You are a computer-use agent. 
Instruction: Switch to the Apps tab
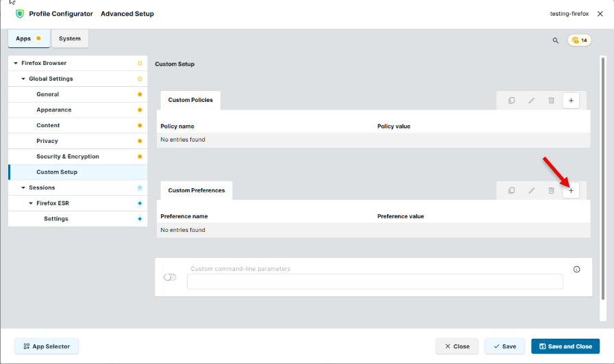pos(29,38)
